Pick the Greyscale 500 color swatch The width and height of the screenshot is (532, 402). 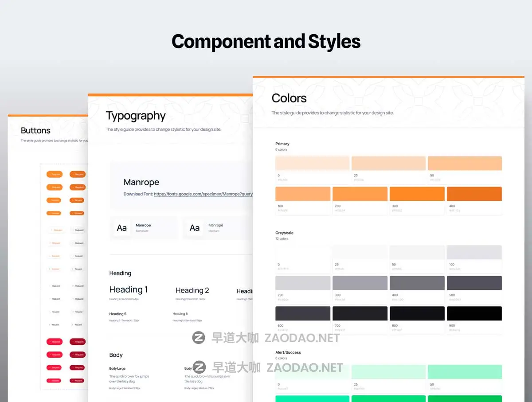click(474, 283)
